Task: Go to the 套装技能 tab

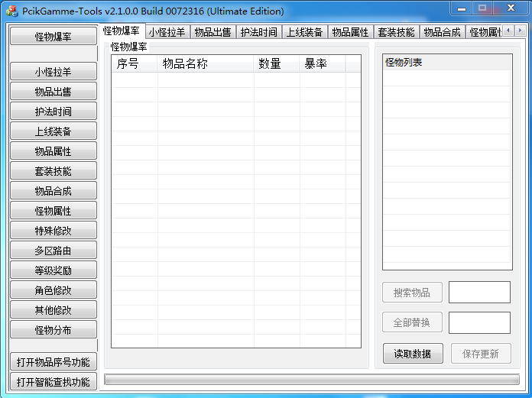Action: 397,32
